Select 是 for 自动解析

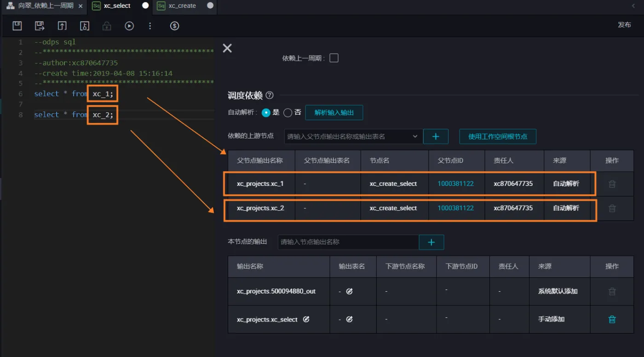point(266,112)
